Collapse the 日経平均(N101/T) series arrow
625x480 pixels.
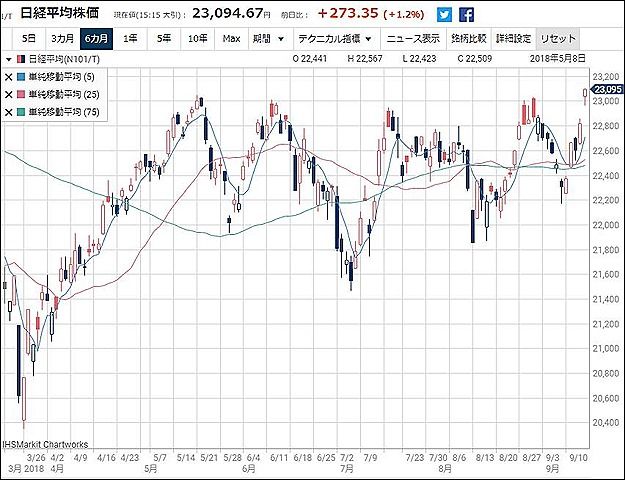pyautogui.click(x=9, y=59)
